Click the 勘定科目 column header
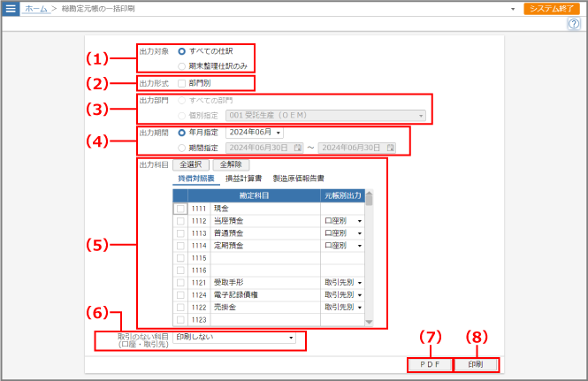Viewport: 588px width, 381px height. pyautogui.click(x=255, y=195)
